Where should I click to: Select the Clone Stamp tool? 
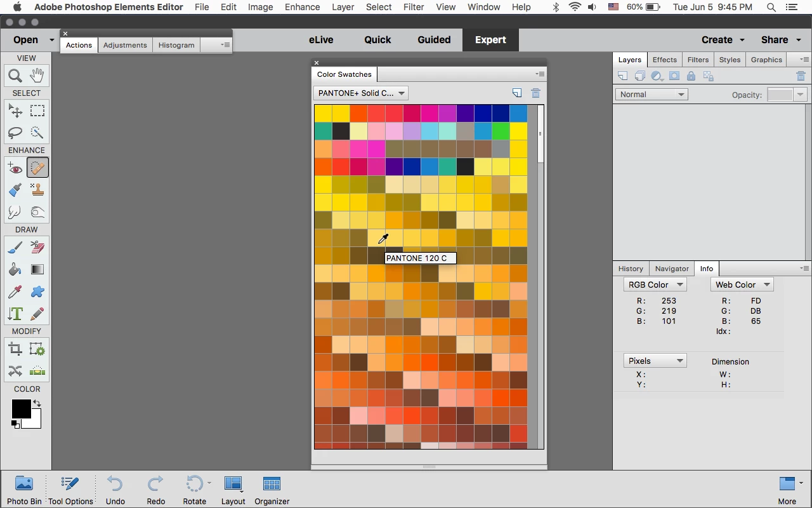click(37, 190)
